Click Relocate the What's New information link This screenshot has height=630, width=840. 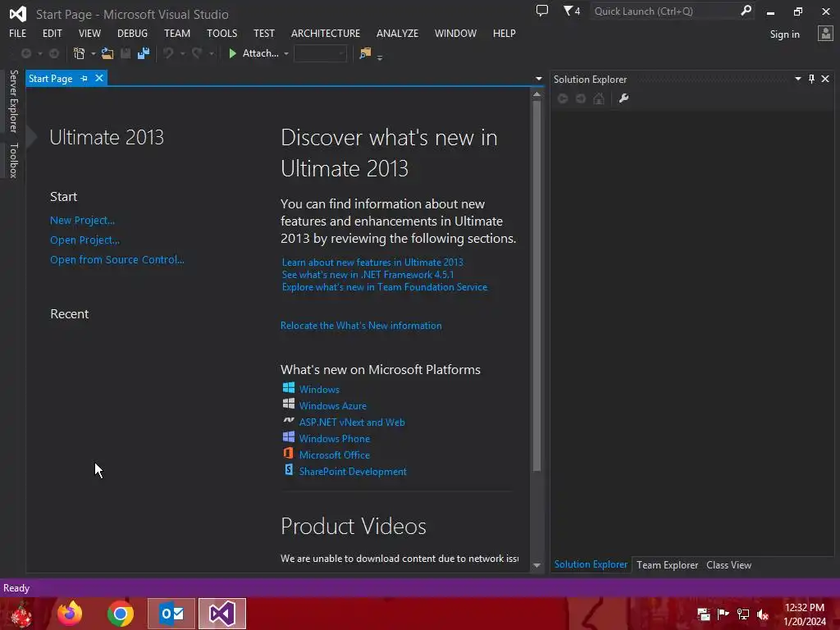(361, 325)
